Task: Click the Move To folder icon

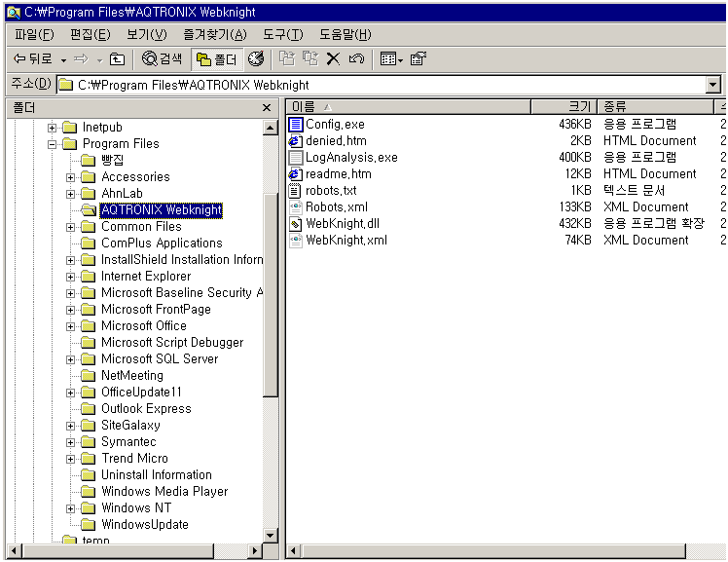Action: point(287,59)
